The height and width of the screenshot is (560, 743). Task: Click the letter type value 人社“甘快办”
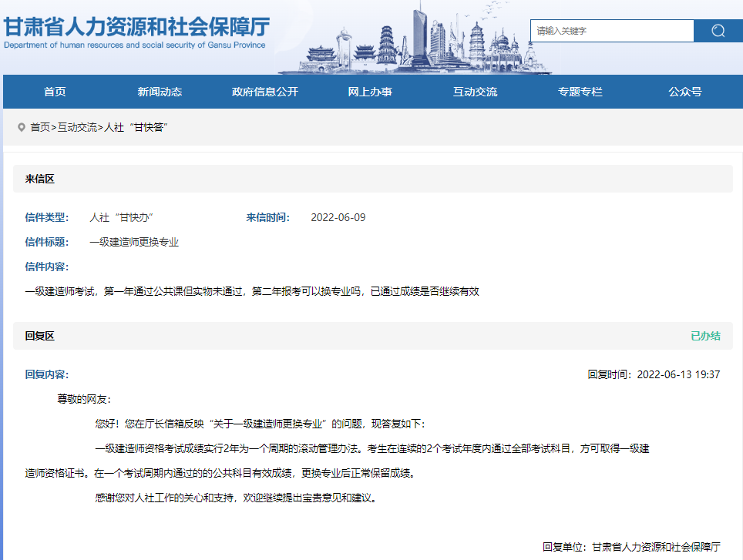[x=121, y=217]
